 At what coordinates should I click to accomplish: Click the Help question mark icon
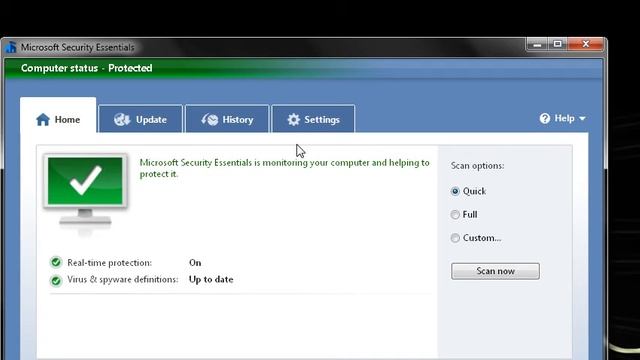point(544,118)
